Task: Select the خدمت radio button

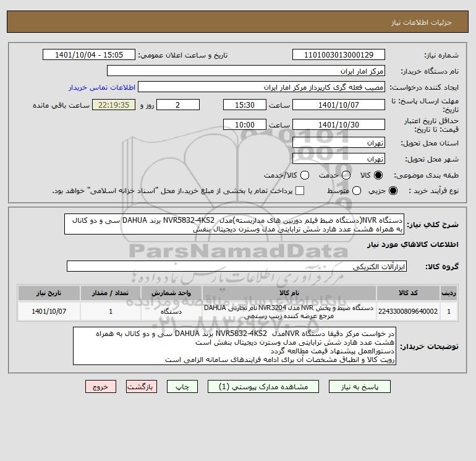Action: click(346, 175)
